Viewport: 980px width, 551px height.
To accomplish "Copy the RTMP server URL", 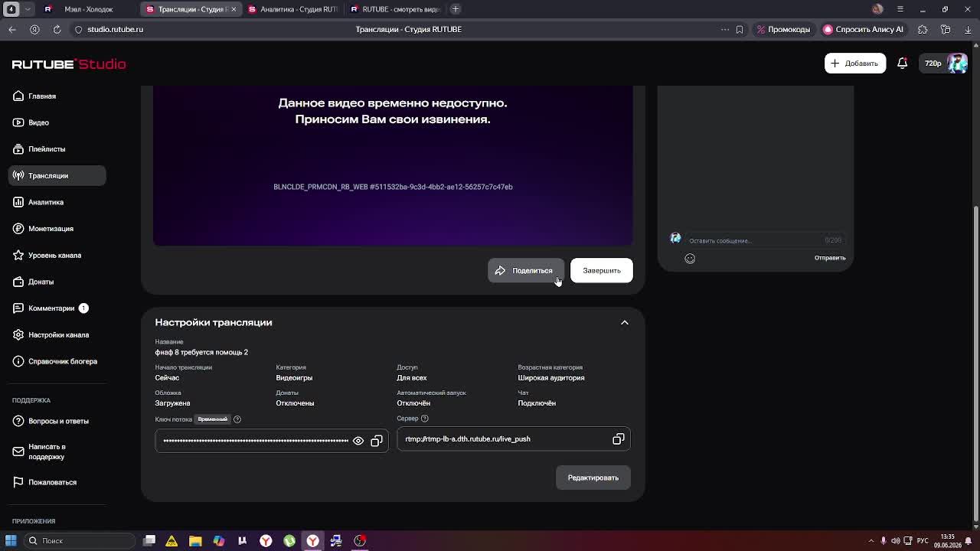I will pos(619,439).
